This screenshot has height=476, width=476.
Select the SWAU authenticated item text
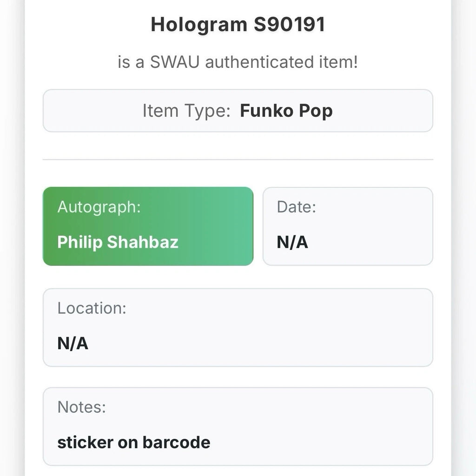238,62
